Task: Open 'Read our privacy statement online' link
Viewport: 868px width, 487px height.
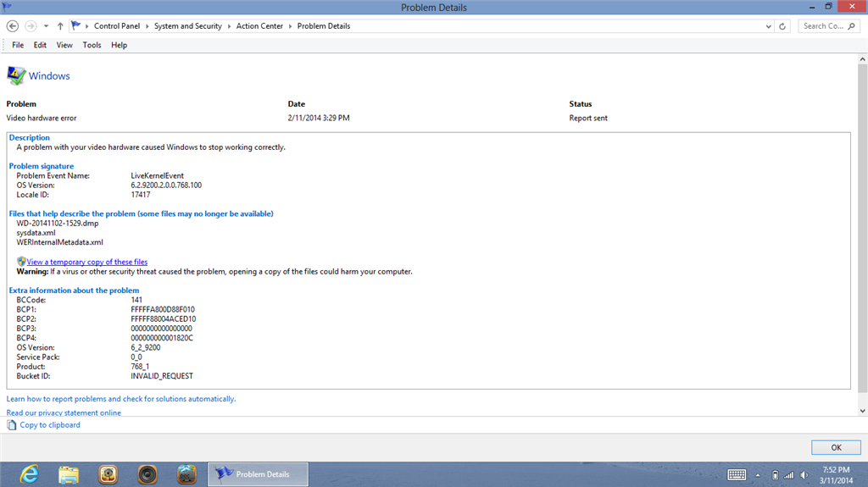Action: pos(64,412)
